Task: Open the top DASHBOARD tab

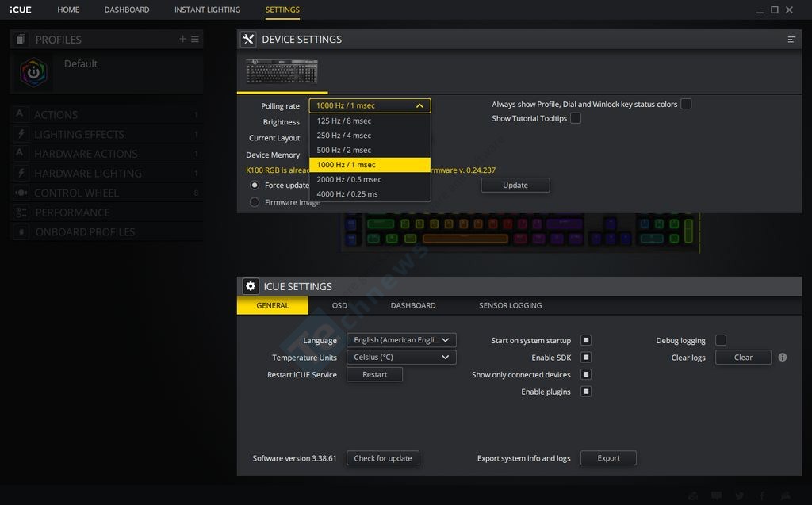Action: pyautogui.click(x=127, y=10)
